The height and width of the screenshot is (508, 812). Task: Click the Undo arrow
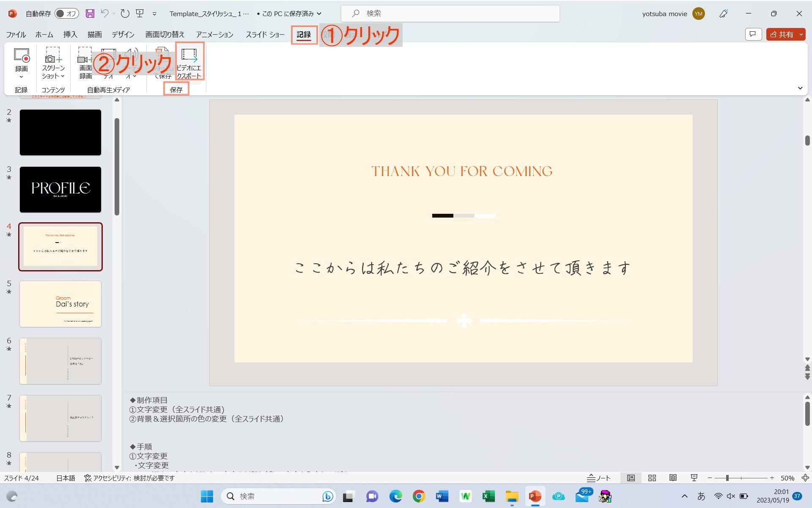(105, 14)
